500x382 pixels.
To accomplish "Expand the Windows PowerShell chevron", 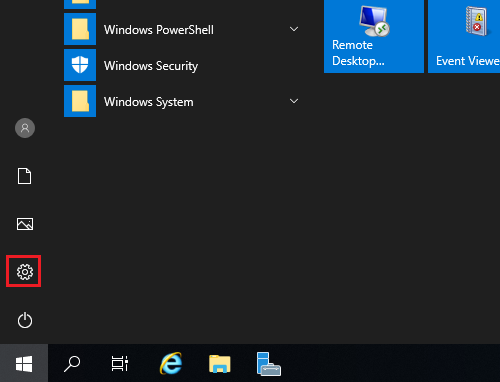I will (x=294, y=29).
